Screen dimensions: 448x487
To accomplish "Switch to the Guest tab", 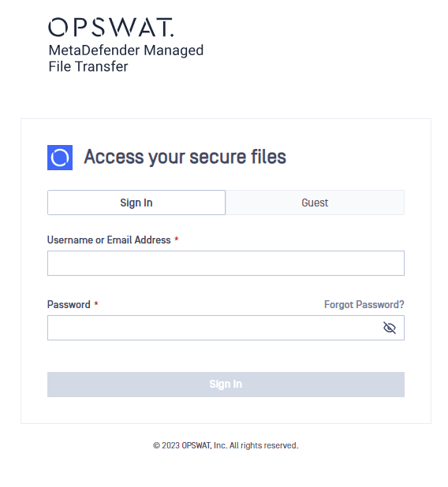I will pos(315,203).
